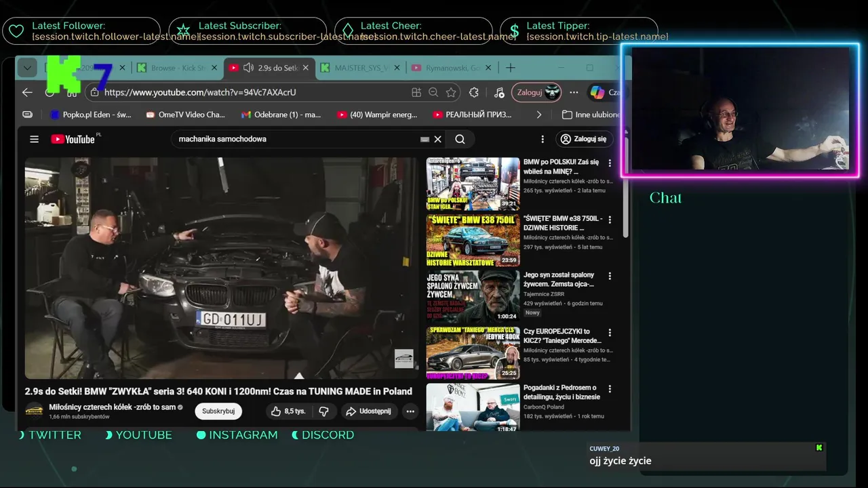
Task: Open BMW po POLSKU video thumbnail
Action: pyautogui.click(x=473, y=184)
